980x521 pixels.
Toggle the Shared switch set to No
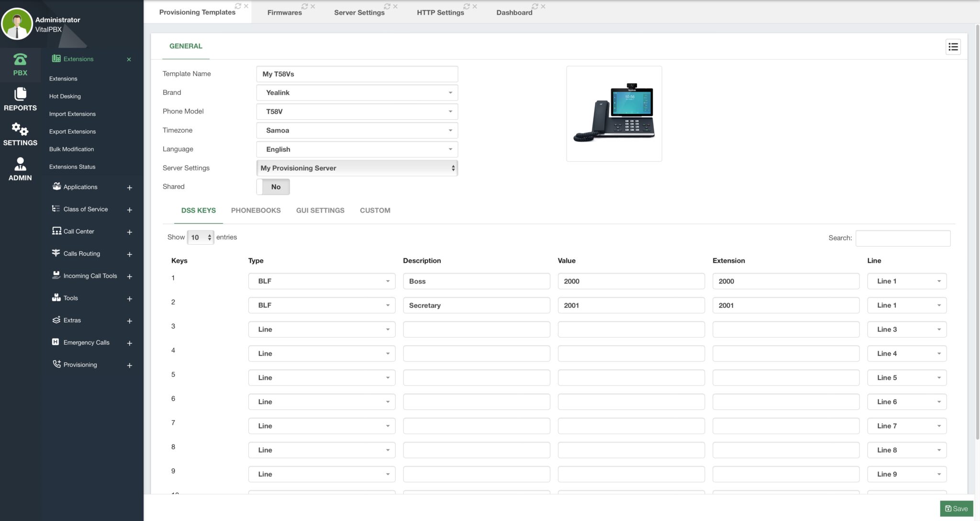pyautogui.click(x=273, y=187)
